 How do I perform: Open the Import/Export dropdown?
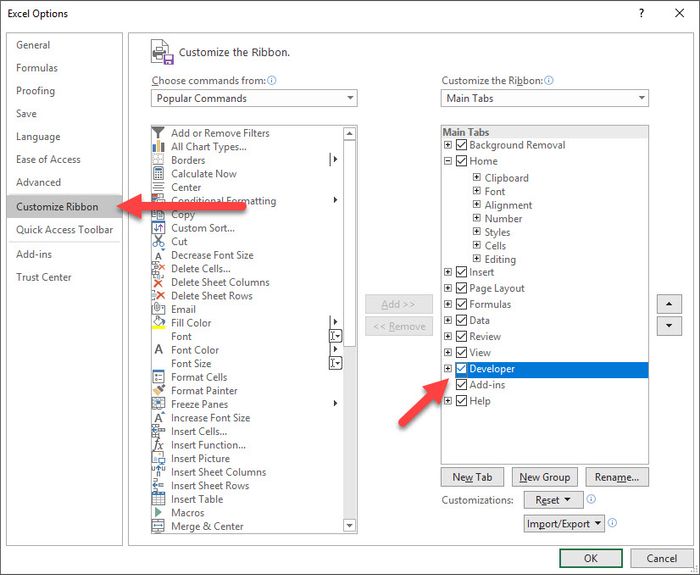564,523
